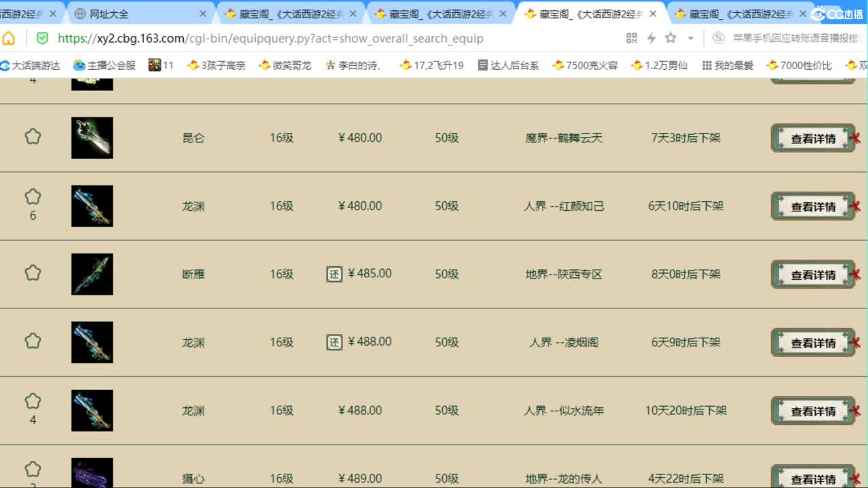Click 查看详情 for the 昆仑 row
The image size is (868, 488).
pyautogui.click(x=813, y=138)
